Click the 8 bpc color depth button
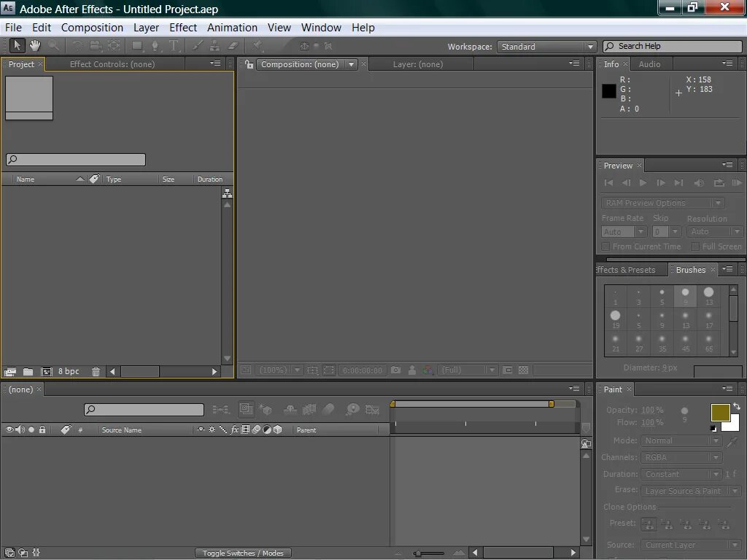 point(69,371)
